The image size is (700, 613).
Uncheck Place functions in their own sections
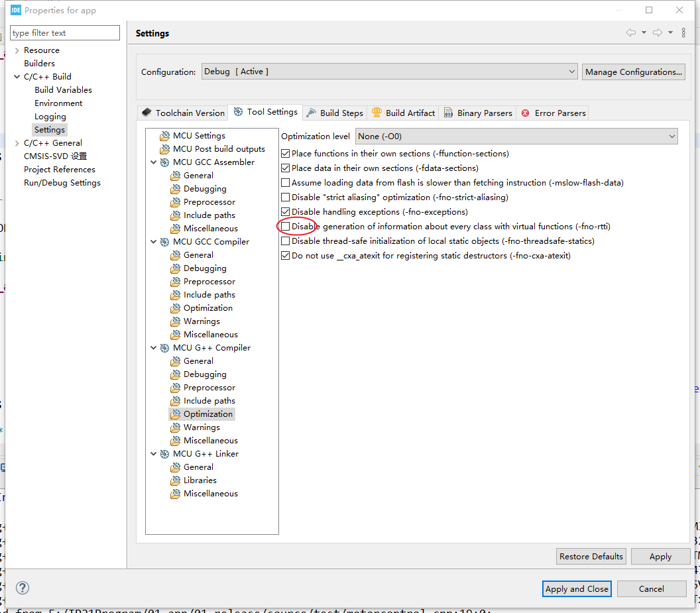click(286, 153)
